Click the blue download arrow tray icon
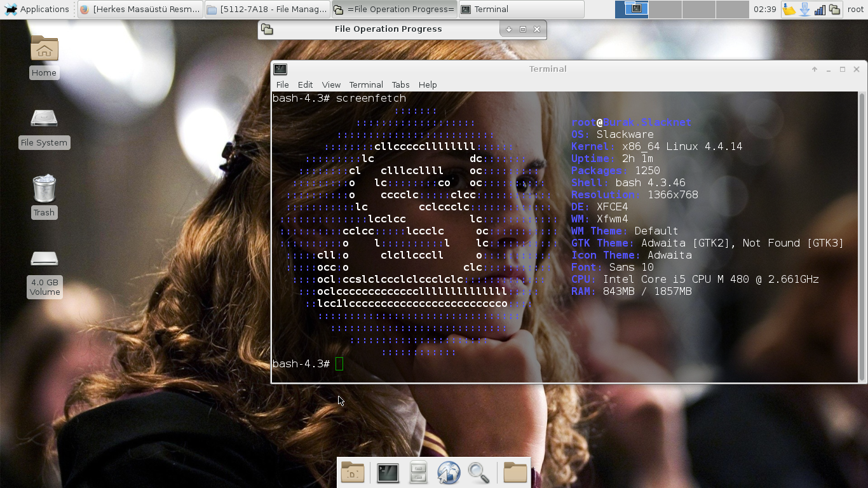This screenshot has width=868, height=488. (804, 10)
